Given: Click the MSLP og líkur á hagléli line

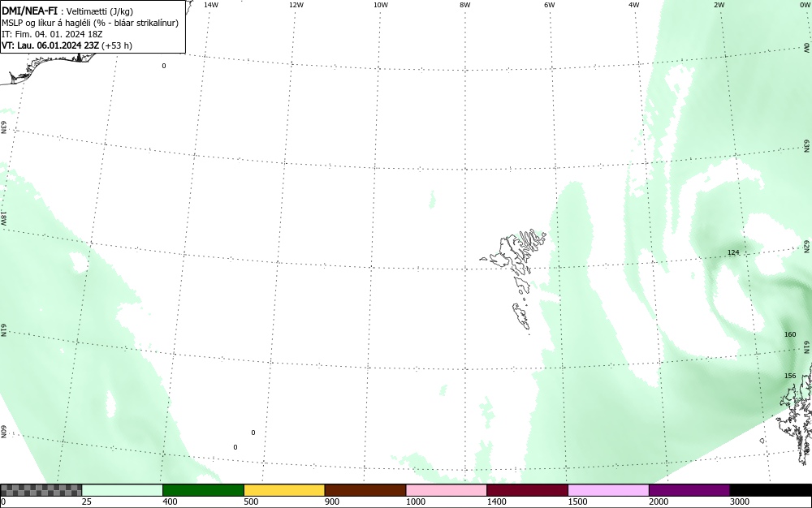Looking at the screenshot, I should point(90,23).
